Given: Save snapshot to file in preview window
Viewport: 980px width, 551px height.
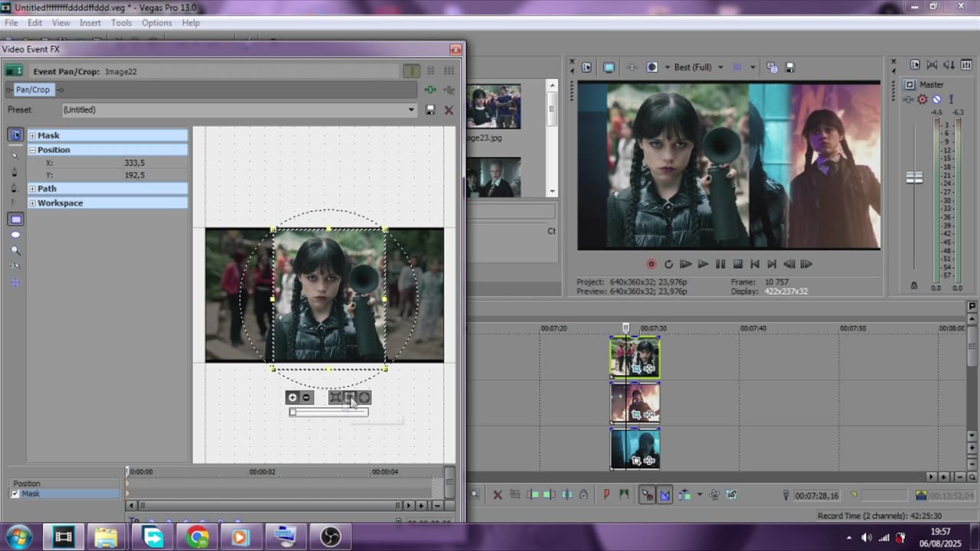Looking at the screenshot, I should (790, 67).
